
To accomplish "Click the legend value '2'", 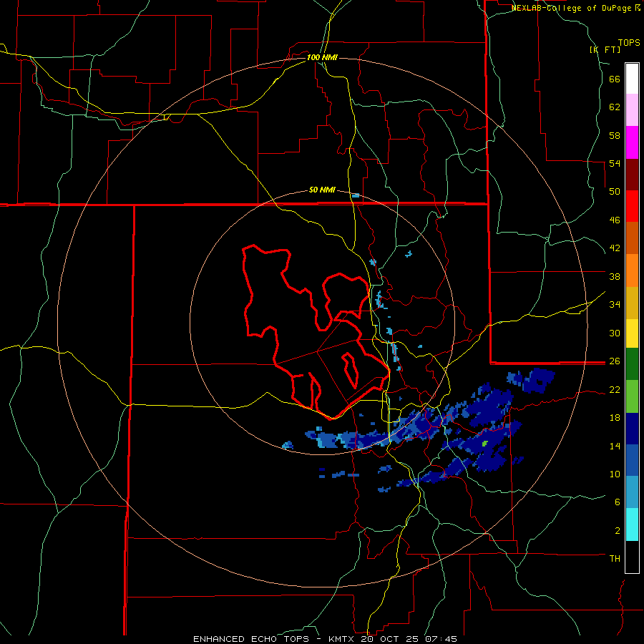I will coord(618,531).
